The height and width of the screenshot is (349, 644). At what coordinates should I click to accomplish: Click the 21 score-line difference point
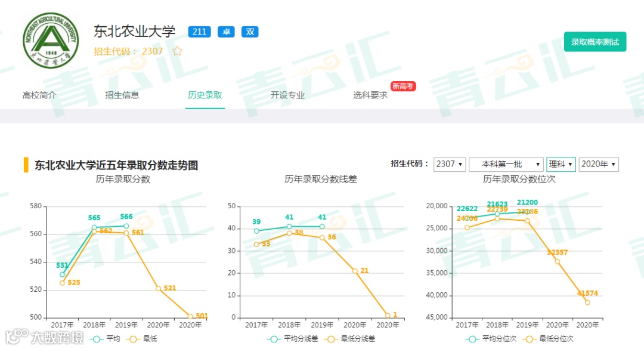[354, 271]
